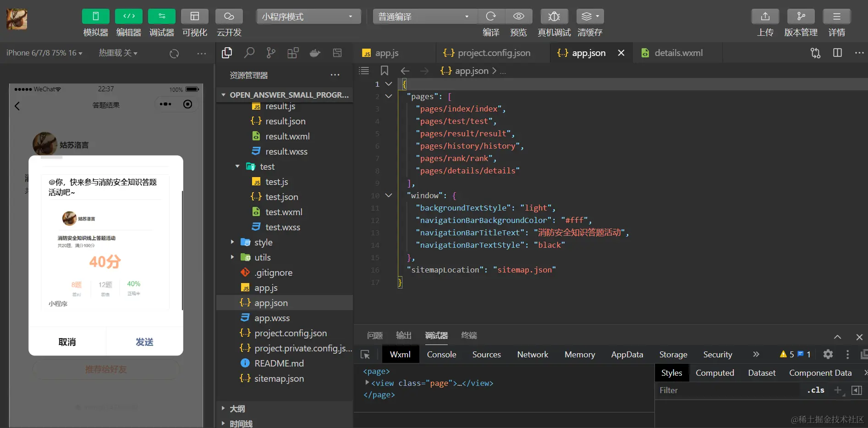Toggle bookmark on current line

[385, 71]
